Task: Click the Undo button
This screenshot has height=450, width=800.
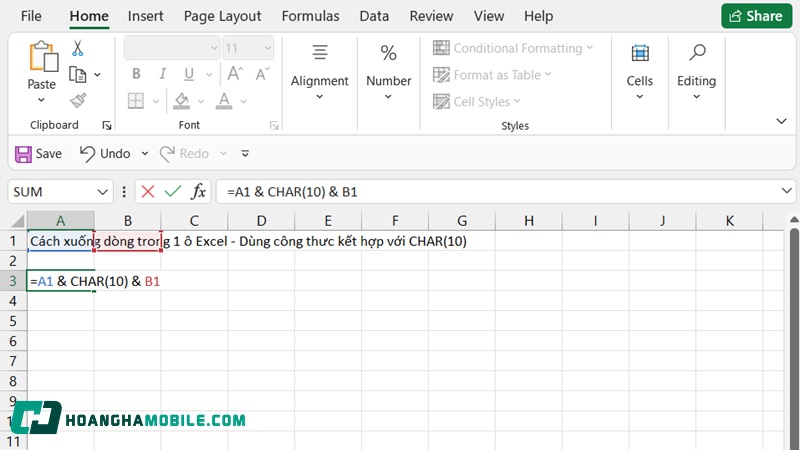Action: [x=105, y=154]
